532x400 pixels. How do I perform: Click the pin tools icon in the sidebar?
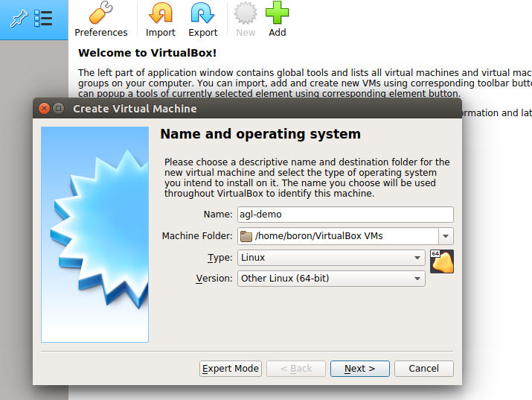pos(19,19)
